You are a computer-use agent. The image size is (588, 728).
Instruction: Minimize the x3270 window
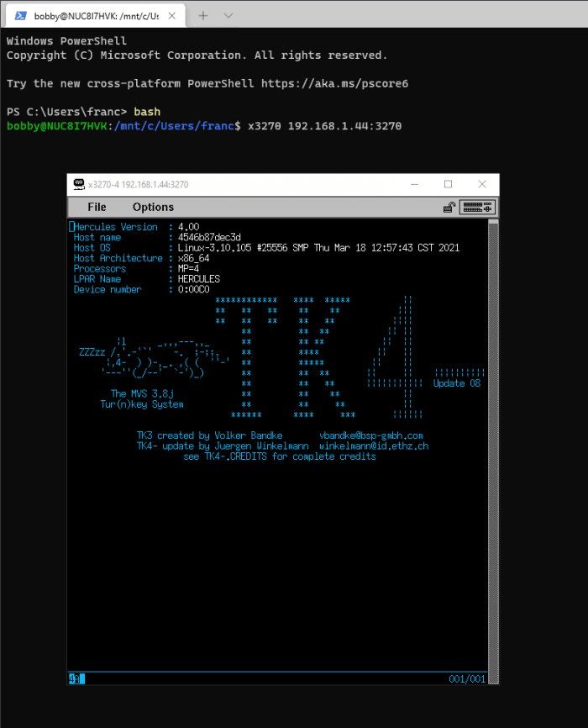pyautogui.click(x=414, y=184)
